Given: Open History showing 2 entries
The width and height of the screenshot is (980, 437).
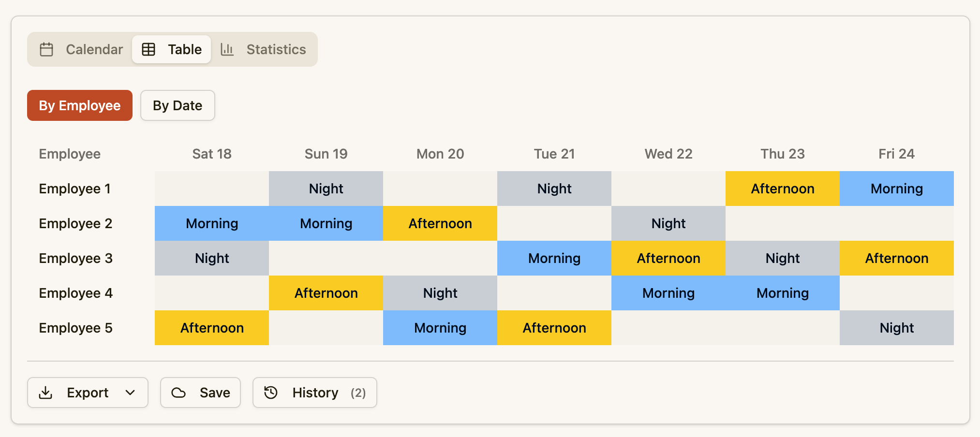Looking at the screenshot, I should click(314, 393).
